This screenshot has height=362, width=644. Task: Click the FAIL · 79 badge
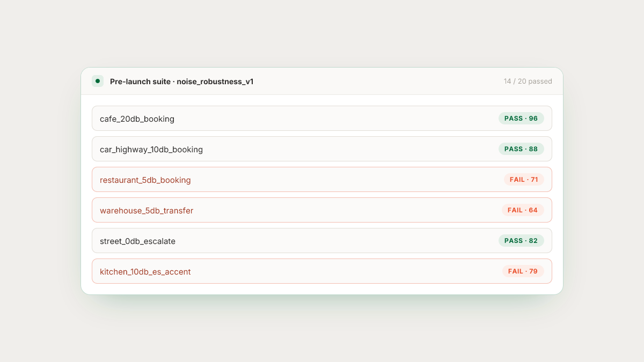pyautogui.click(x=523, y=271)
